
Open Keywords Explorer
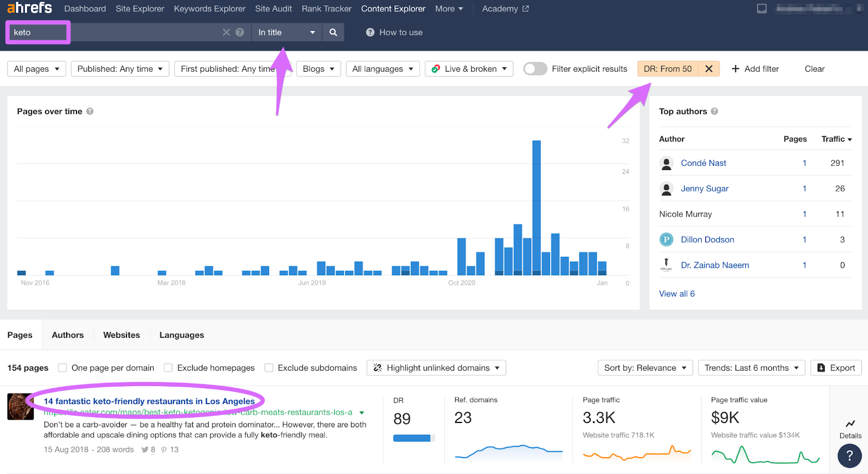pos(210,9)
